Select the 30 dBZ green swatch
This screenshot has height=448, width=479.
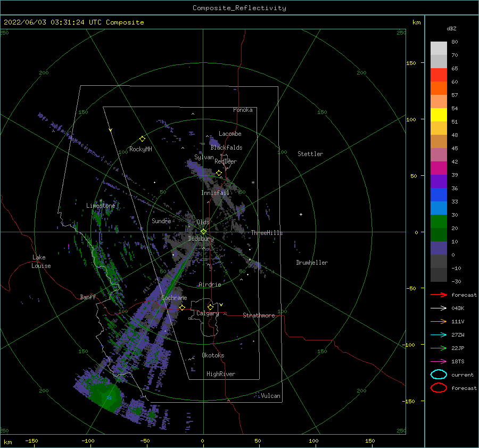(439, 221)
